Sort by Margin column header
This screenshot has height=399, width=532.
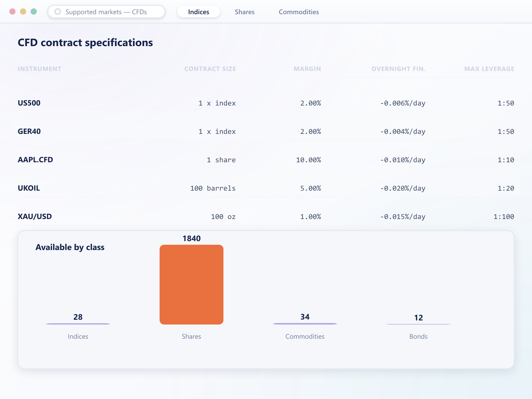pos(307,69)
